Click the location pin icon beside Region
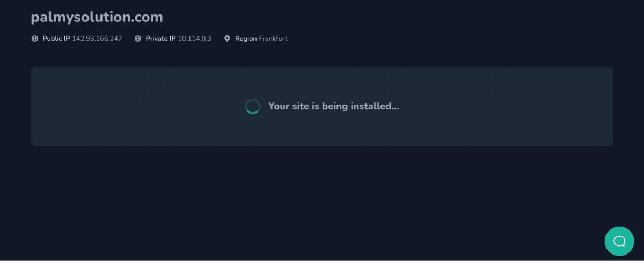Image resolution: width=644 pixels, height=261 pixels. tap(227, 39)
